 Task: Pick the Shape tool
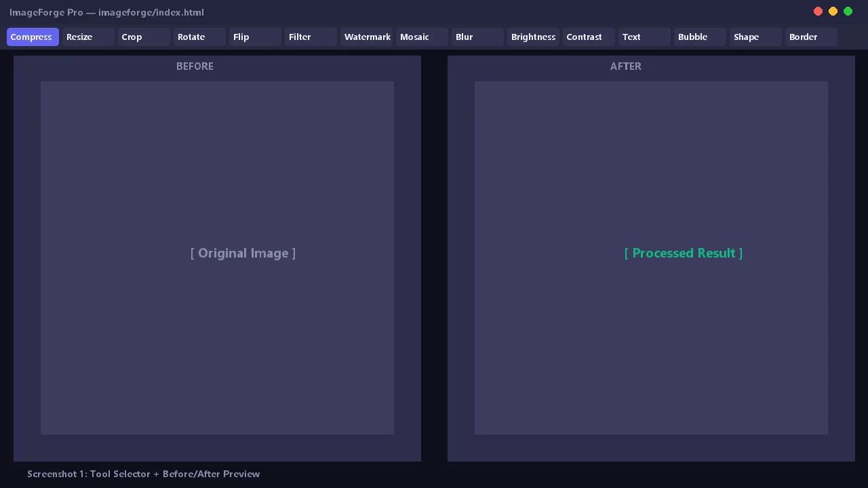[755, 37]
